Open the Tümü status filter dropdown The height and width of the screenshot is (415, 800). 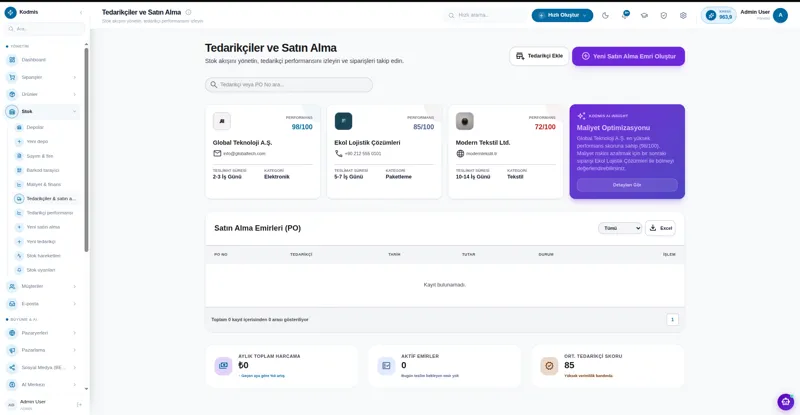point(620,228)
